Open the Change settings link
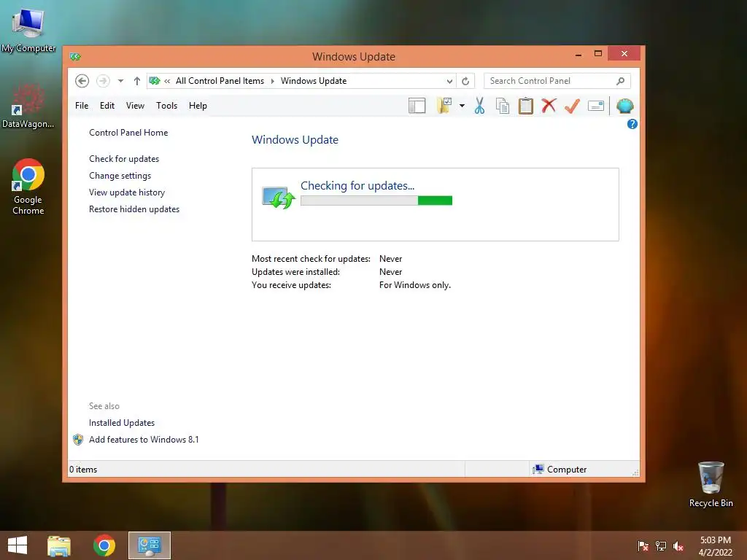 [x=120, y=176]
